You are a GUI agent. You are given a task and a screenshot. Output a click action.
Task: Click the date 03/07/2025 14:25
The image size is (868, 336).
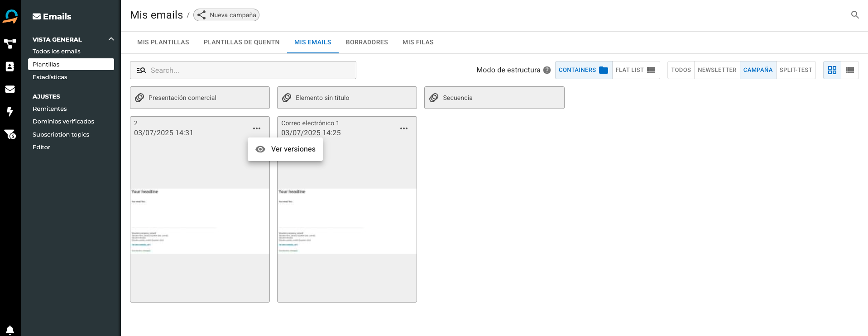point(311,133)
